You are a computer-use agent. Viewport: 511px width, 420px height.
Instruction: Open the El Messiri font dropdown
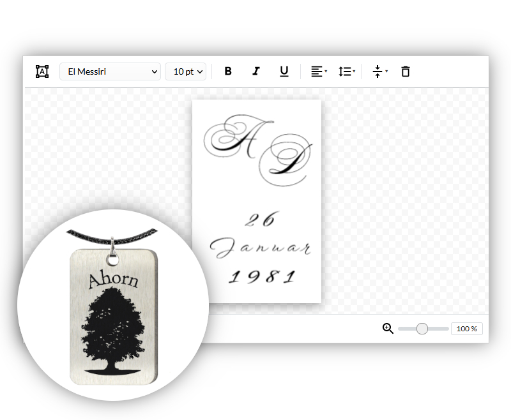110,71
